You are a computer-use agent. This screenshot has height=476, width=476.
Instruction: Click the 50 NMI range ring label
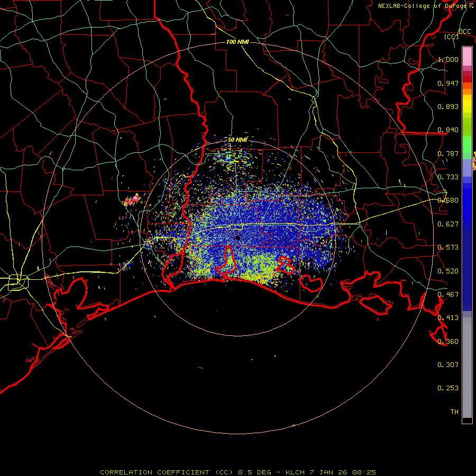[x=237, y=140]
